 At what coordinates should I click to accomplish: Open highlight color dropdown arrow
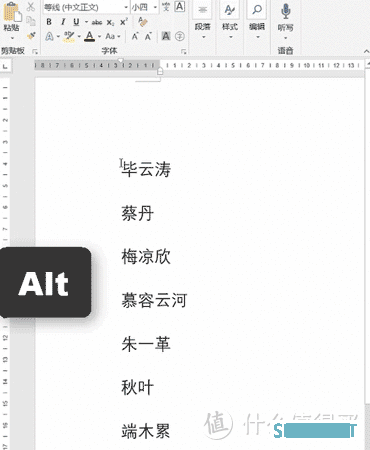(79, 36)
